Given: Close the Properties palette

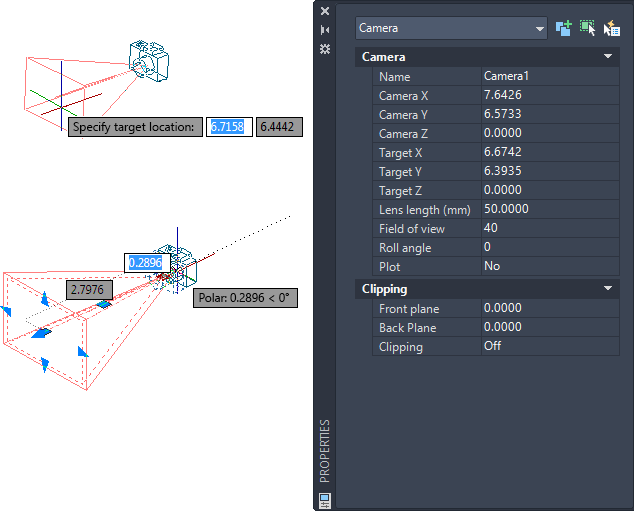Looking at the screenshot, I should coord(325,11).
